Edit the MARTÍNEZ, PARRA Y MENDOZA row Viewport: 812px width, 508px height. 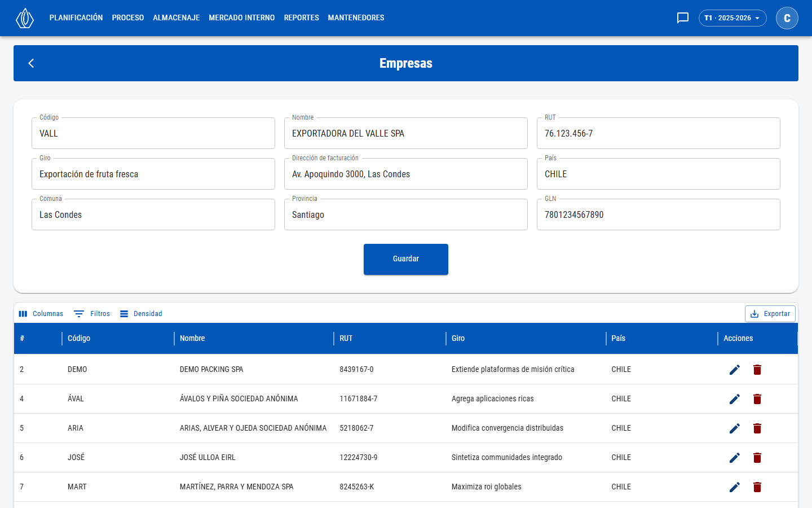[x=735, y=487]
